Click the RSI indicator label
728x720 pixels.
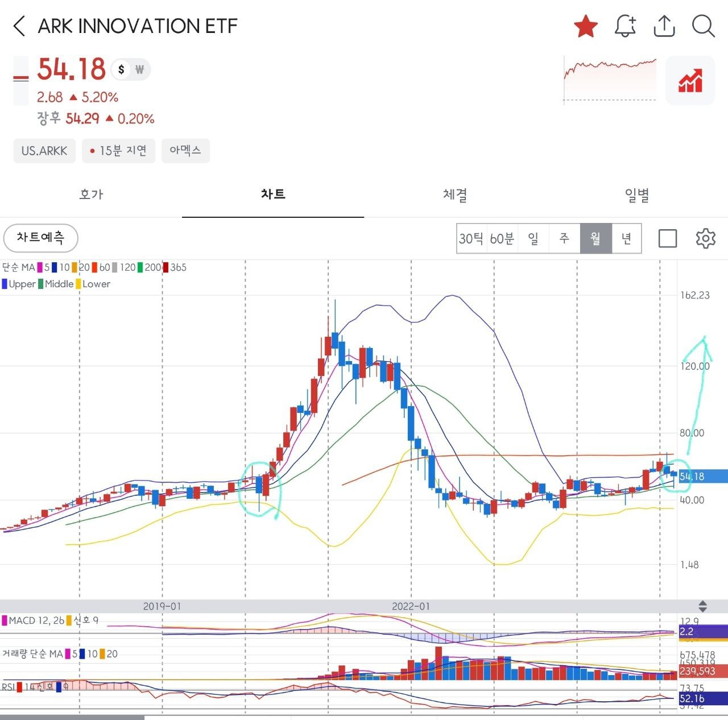8,687
